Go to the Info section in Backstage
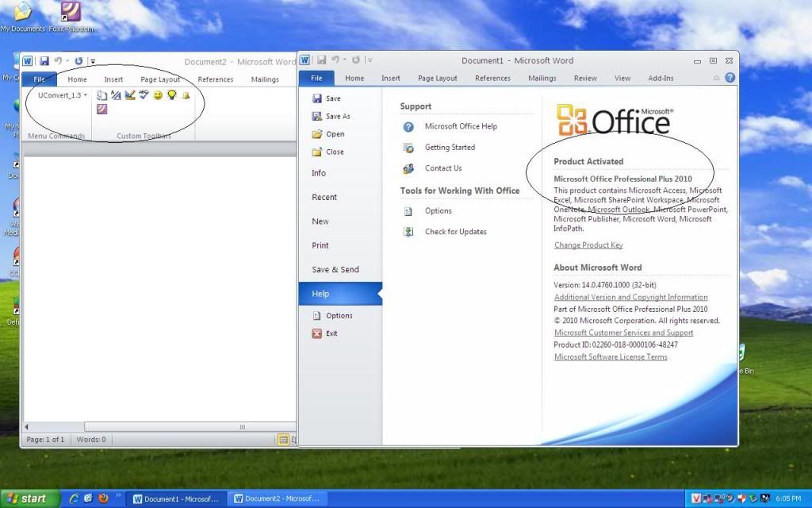The height and width of the screenshot is (508, 812). [319, 173]
